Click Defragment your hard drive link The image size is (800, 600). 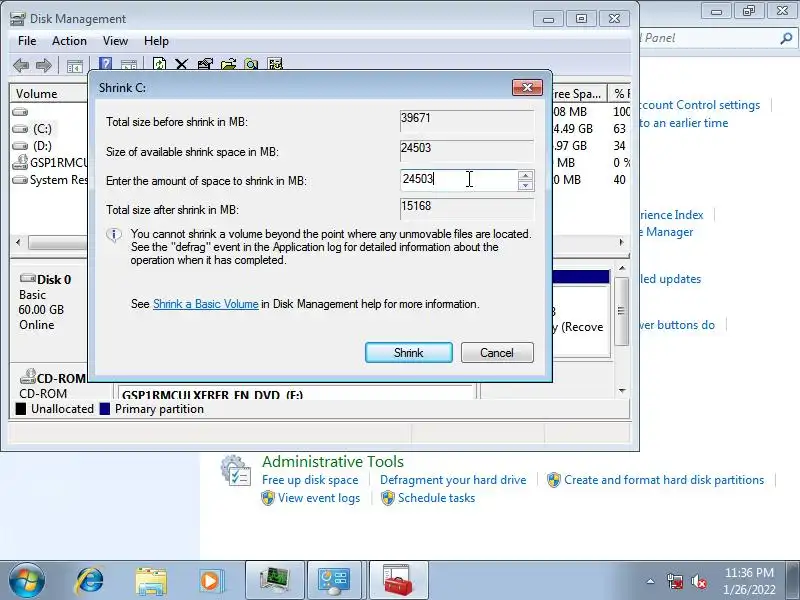(453, 480)
